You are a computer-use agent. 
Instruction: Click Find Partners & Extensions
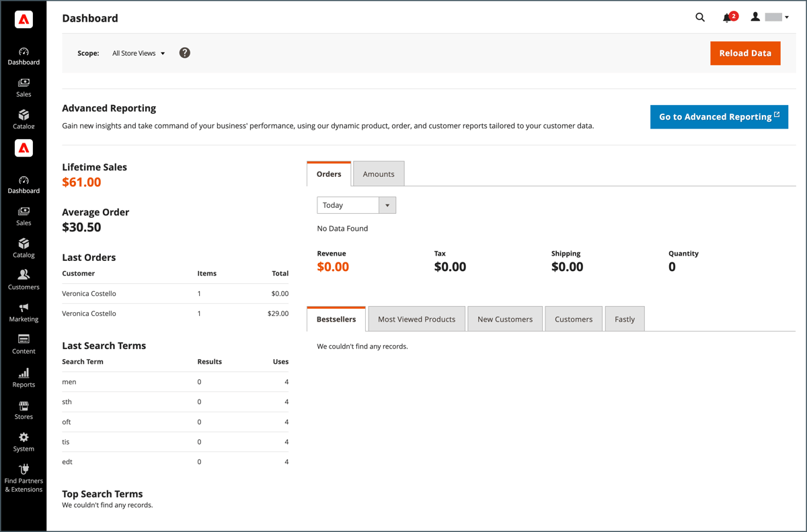click(24, 476)
